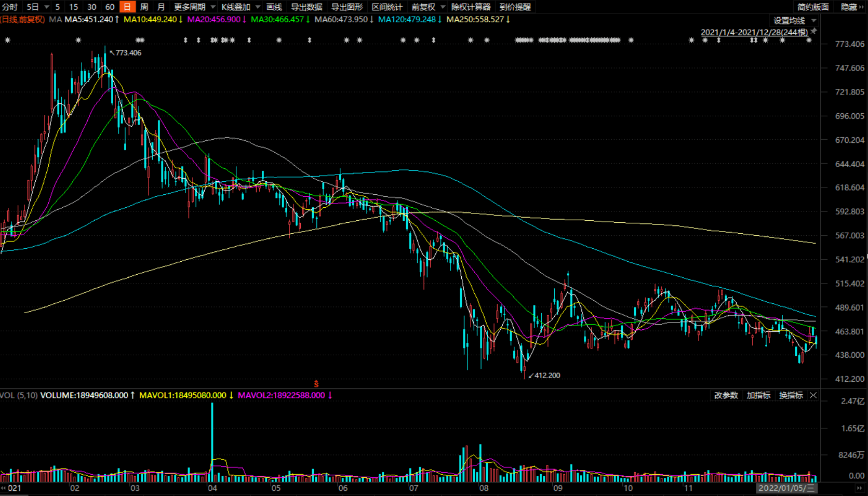Viewport: 868px width, 496px height.
Task: Open dropdown arrow beside 5日
Action: (47, 7)
